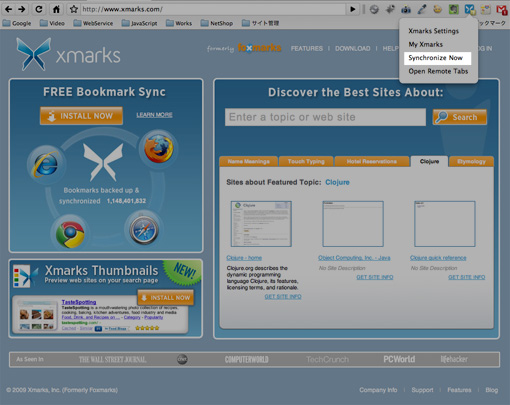510x405 pixels.
Task: Open the Google bookmarks folder
Action: click(17, 23)
